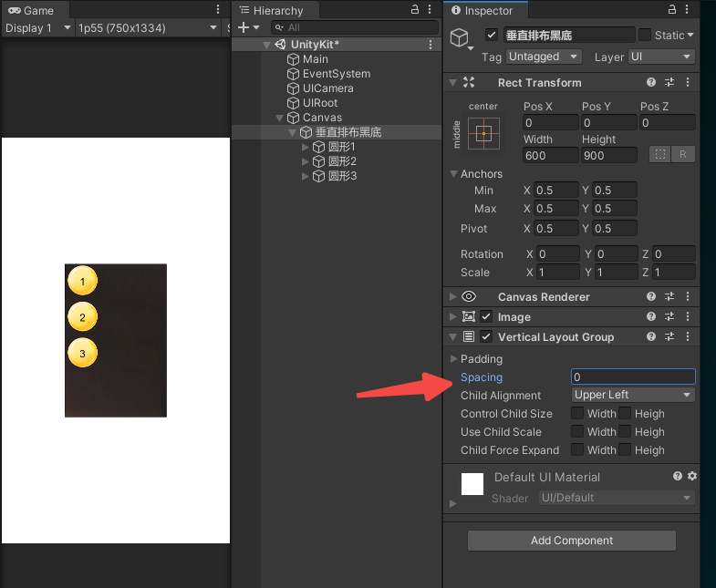The image size is (716, 588).
Task: Click the create object plus icon in Hierarchy
Action: point(244,27)
